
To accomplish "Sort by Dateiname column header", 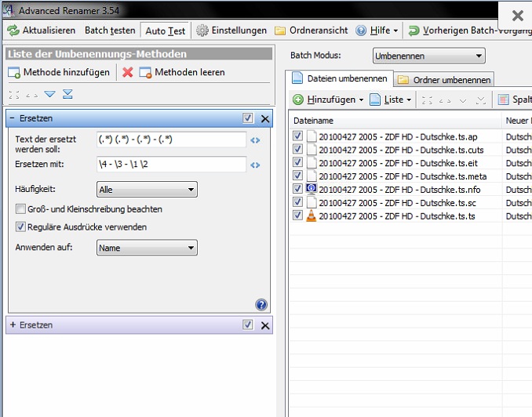I will [x=395, y=121].
